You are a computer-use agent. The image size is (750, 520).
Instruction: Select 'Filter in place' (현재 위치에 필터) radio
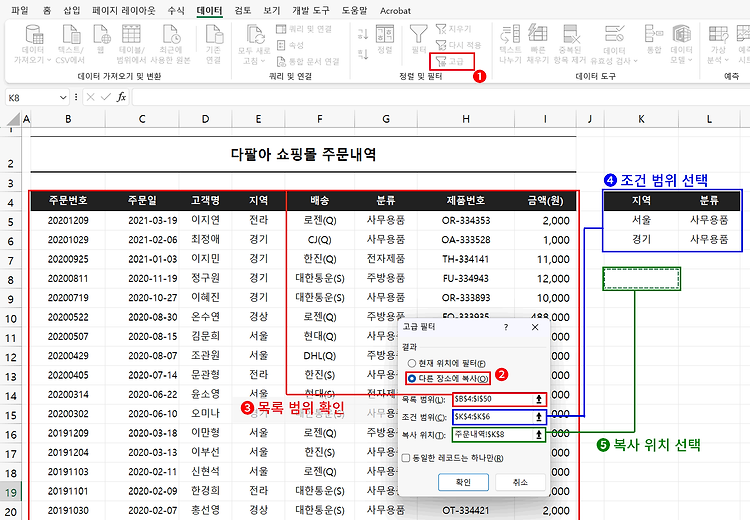coord(411,364)
